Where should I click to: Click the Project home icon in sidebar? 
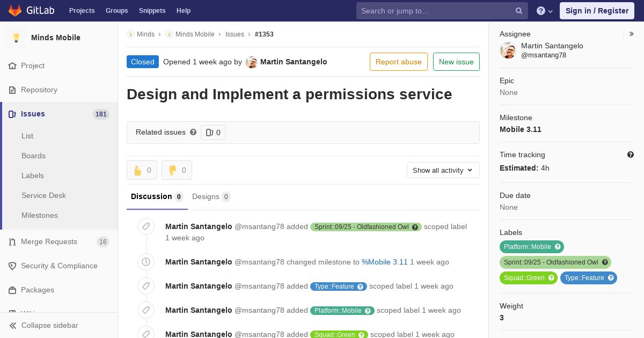(x=12, y=65)
